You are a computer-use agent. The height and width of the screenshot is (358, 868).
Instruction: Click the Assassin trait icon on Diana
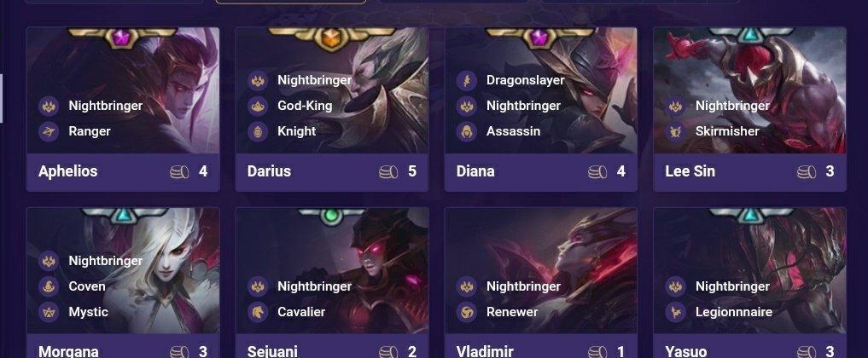click(467, 131)
